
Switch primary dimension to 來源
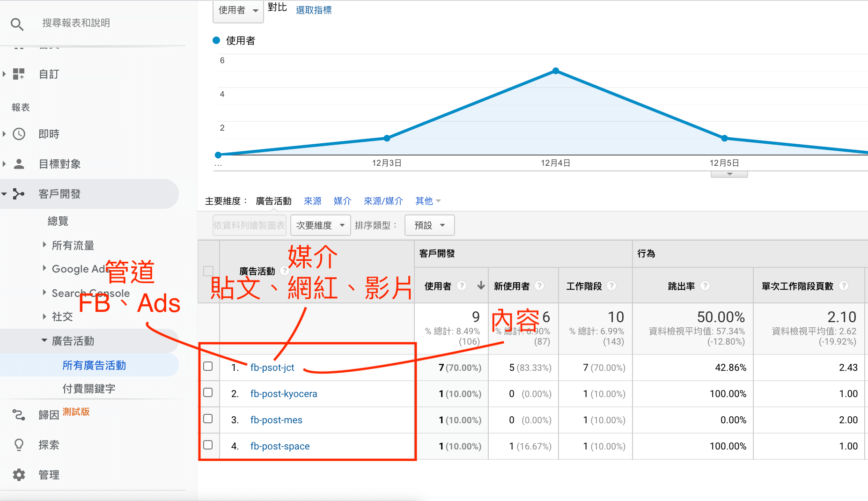[313, 201]
